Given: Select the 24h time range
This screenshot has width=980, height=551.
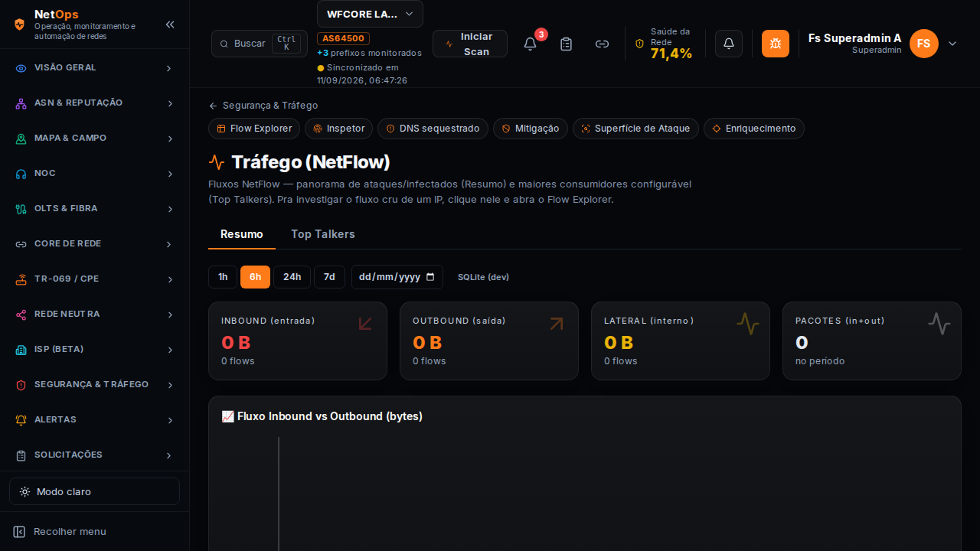Looking at the screenshot, I should 292,277.
